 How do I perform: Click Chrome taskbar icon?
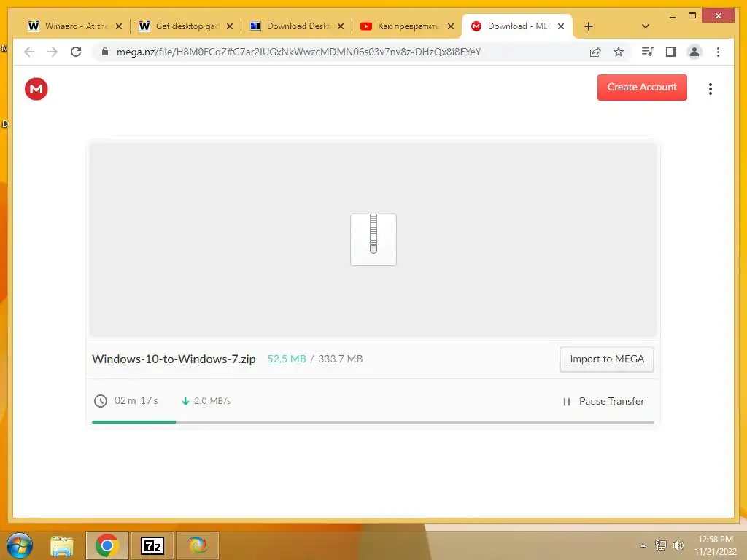[107, 545]
